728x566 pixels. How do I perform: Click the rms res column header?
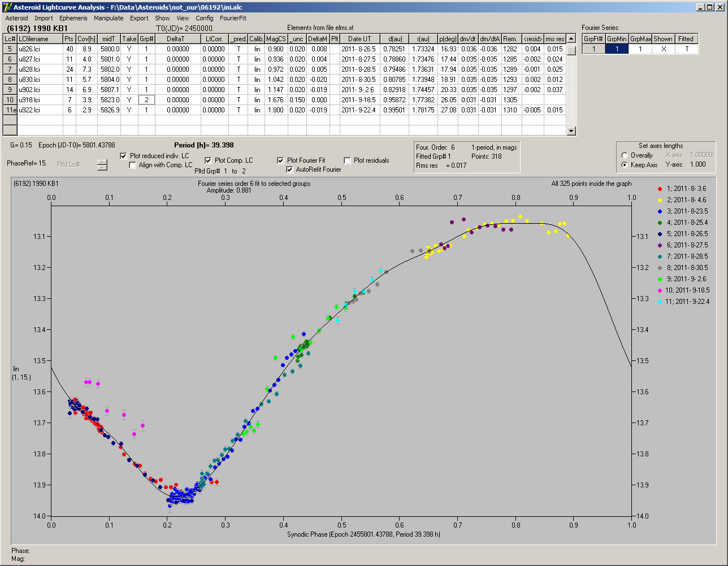(555, 39)
